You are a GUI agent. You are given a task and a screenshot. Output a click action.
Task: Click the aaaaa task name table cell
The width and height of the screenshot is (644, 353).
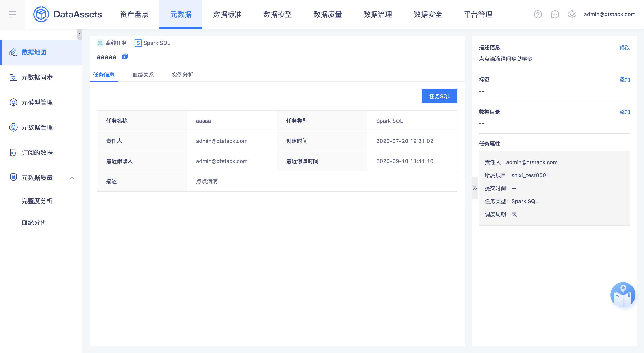point(232,121)
